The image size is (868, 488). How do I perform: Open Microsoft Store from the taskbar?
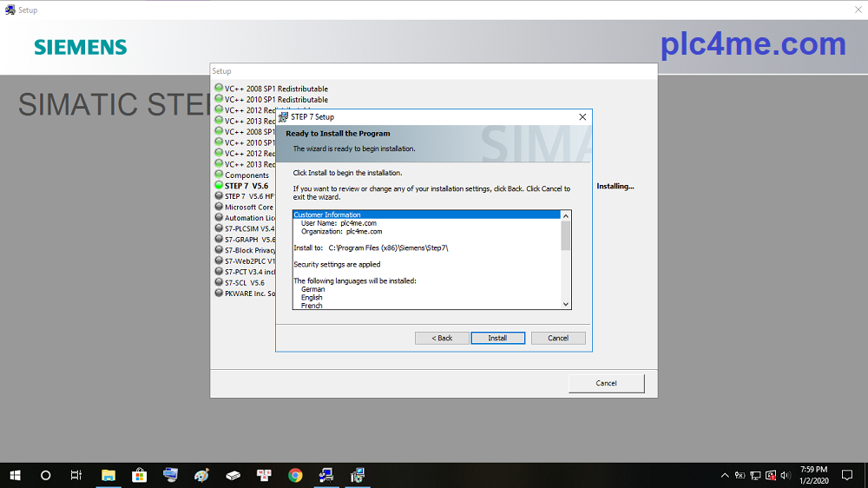click(139, 475)
